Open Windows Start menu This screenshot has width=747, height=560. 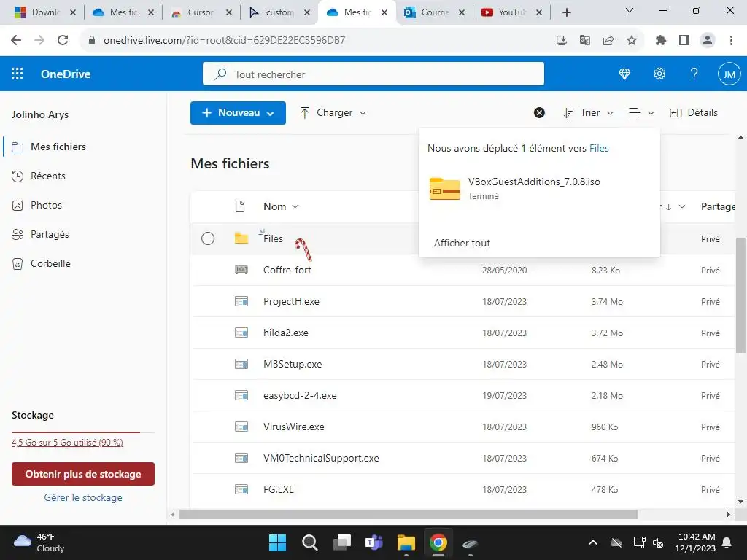point(277,542)
